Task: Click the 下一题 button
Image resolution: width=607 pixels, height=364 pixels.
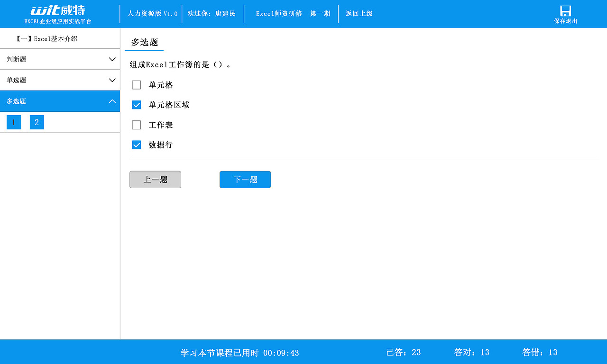Action: pos(245,179)
